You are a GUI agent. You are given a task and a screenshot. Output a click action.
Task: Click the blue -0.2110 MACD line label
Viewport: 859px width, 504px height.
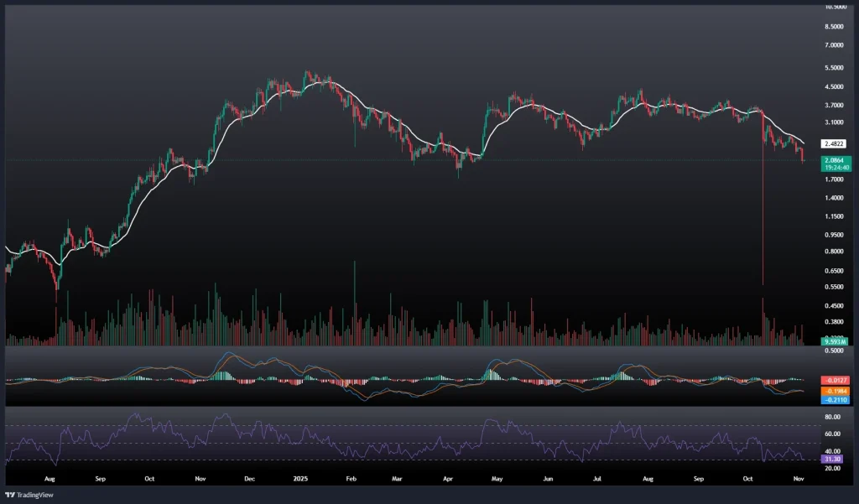836,400
